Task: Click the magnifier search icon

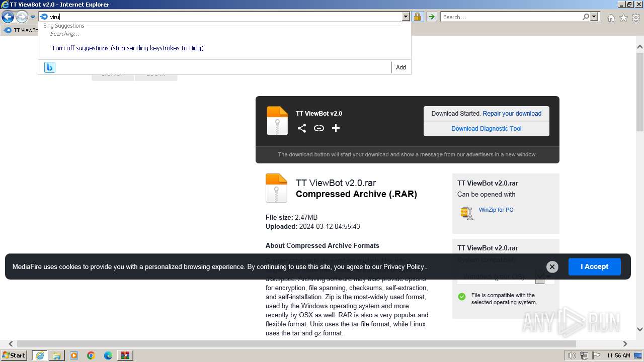Action: coord(586,17)
